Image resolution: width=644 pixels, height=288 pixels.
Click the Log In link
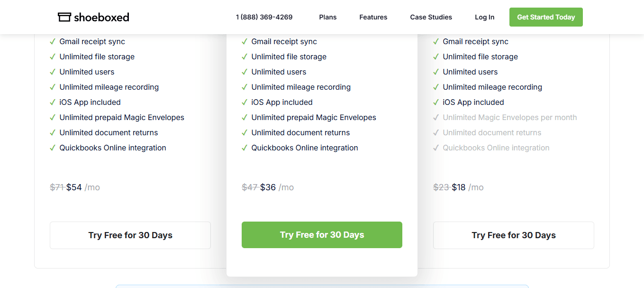(484, 17)
